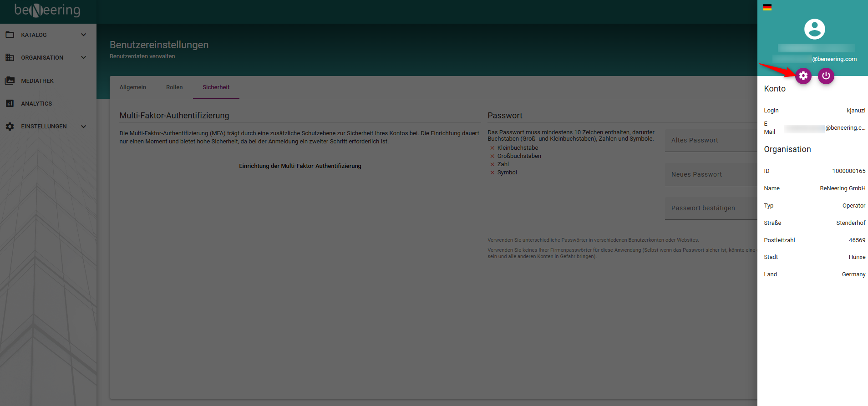The width and height of the screenshot is (868, 406).
Task: Click the BeNeering logo
Action: point(47,10)
